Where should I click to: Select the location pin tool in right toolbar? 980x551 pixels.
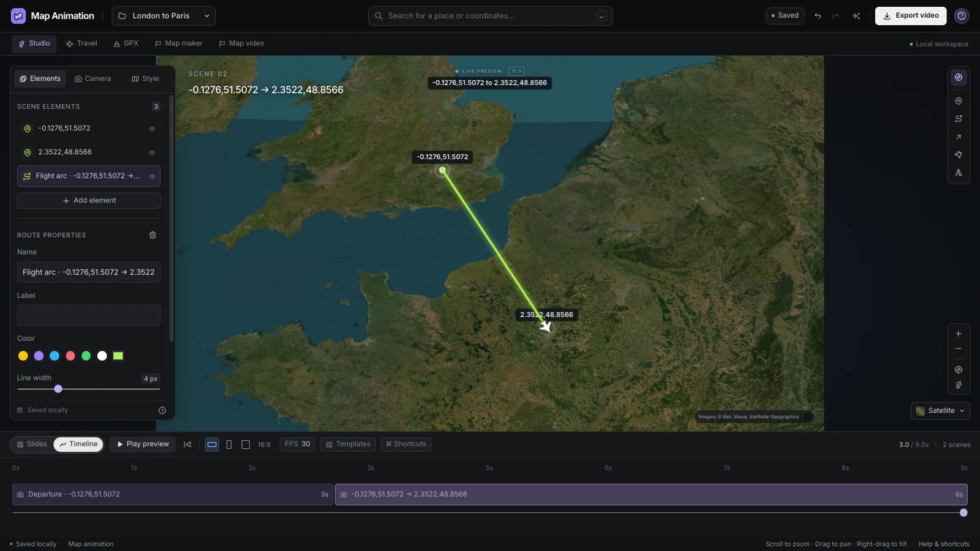pyautogui.click(x=959, y=101)
